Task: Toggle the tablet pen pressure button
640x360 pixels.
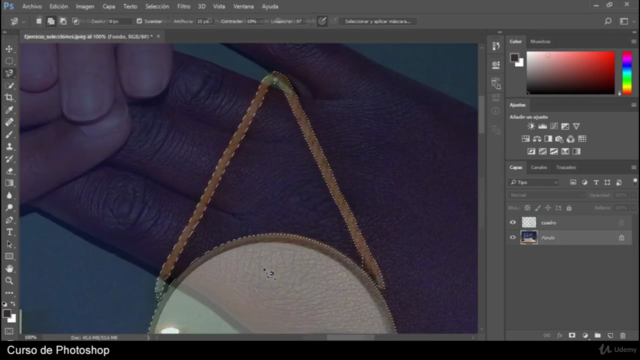Action: pyautogui.click(x=322, y=21)
